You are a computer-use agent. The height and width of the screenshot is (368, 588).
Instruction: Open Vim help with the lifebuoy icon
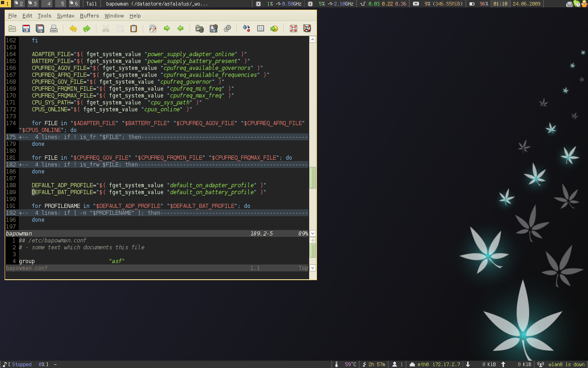tap(294, 29)
